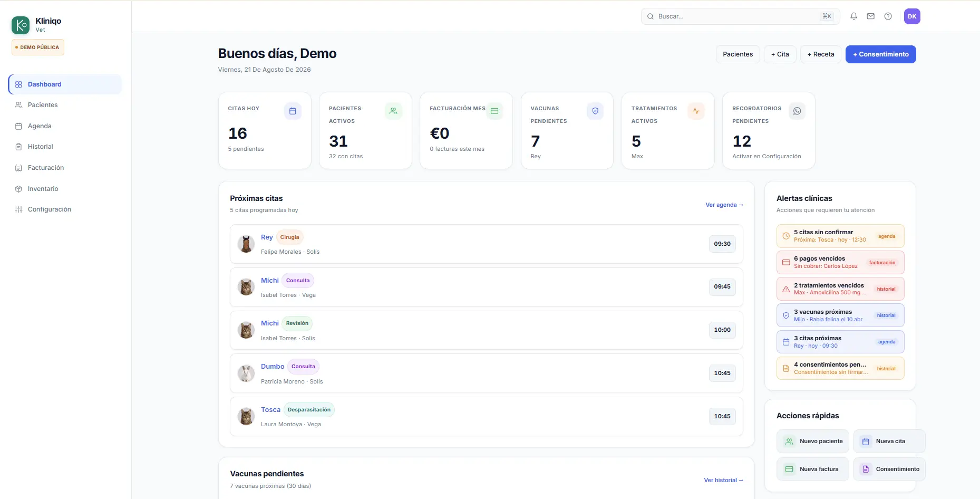Click the Dumbo patient name link
The width and height of the screenshot is (980, 499).
273,367
